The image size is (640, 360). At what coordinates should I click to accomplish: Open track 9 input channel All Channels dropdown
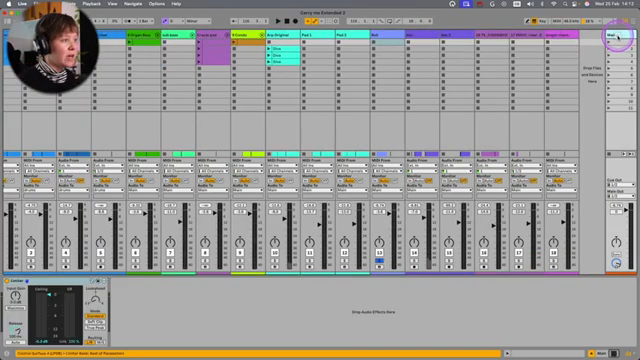point(248,171)
